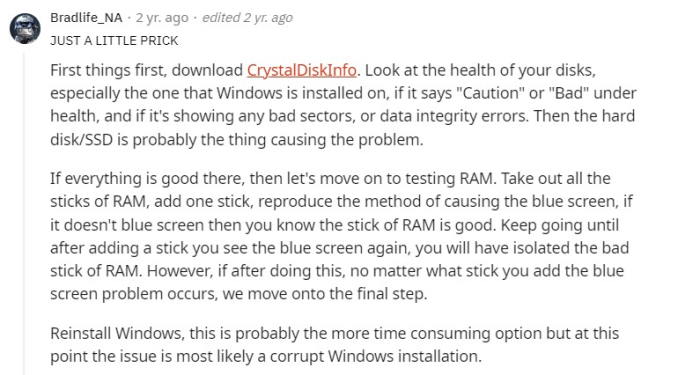This screenshot has height=375, width=700.
Task: Open the CrystalDiskInfo download link
Action: 302,71
